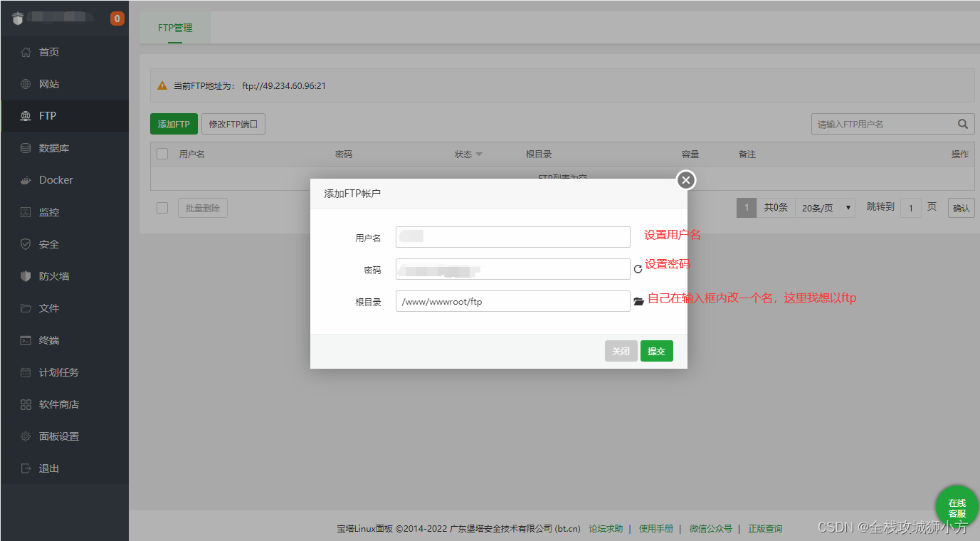Switch to the FTP管理 tab
Image resolution: width=980 pixels, height=541 pixels.
point(175,28)
